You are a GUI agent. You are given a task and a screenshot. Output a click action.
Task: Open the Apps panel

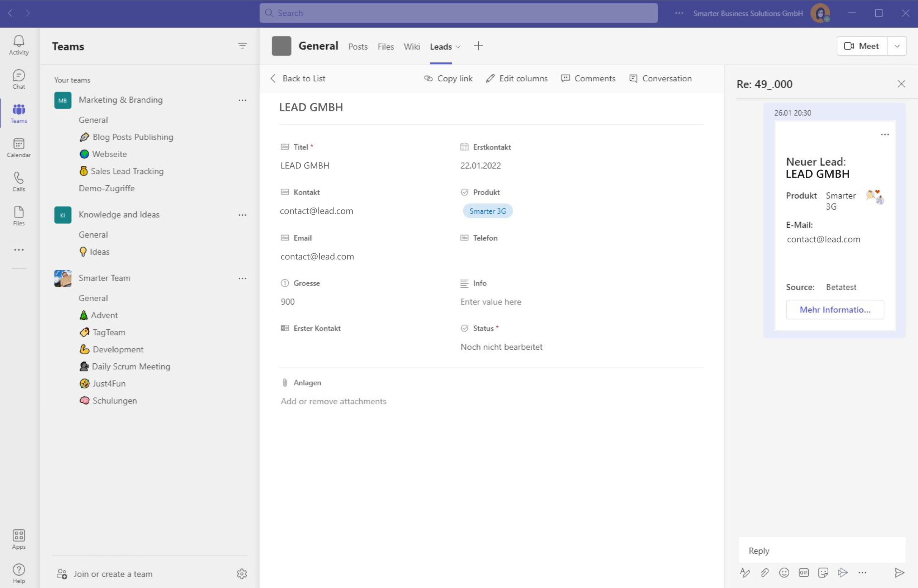coord(18,538)
